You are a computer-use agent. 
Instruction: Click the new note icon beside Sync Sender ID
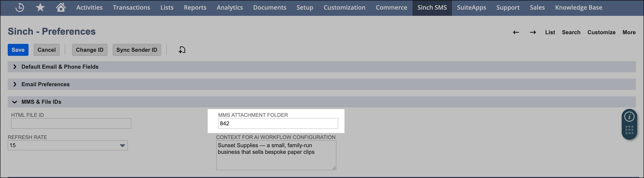(x=182, y=50)
